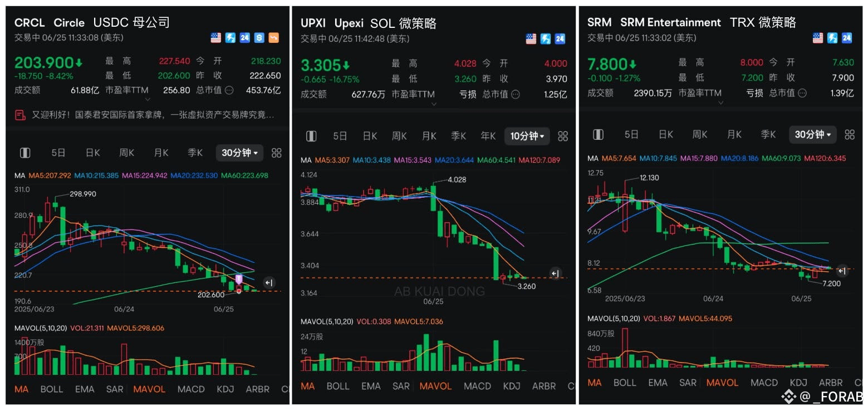
Task: Enable the ARBR indicator in SRM panel
Action: click(x=831, y=383)
